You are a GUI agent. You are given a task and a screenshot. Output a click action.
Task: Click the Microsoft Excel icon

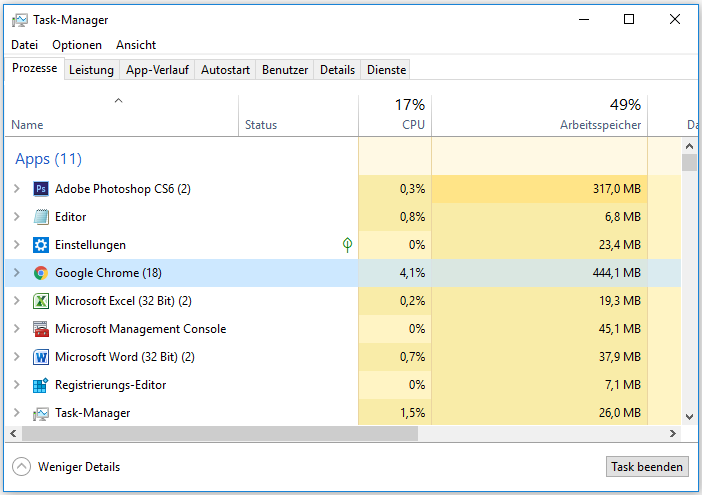tap(41, 301)
